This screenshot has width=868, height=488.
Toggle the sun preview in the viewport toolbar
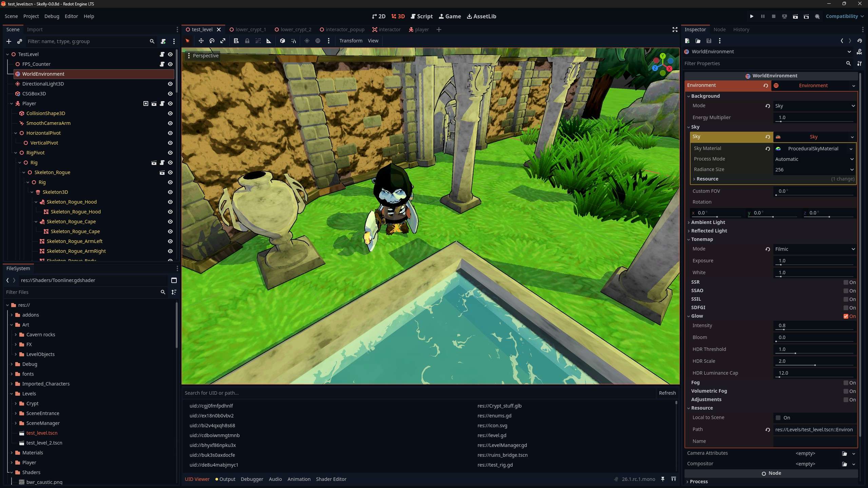[307, 41]
